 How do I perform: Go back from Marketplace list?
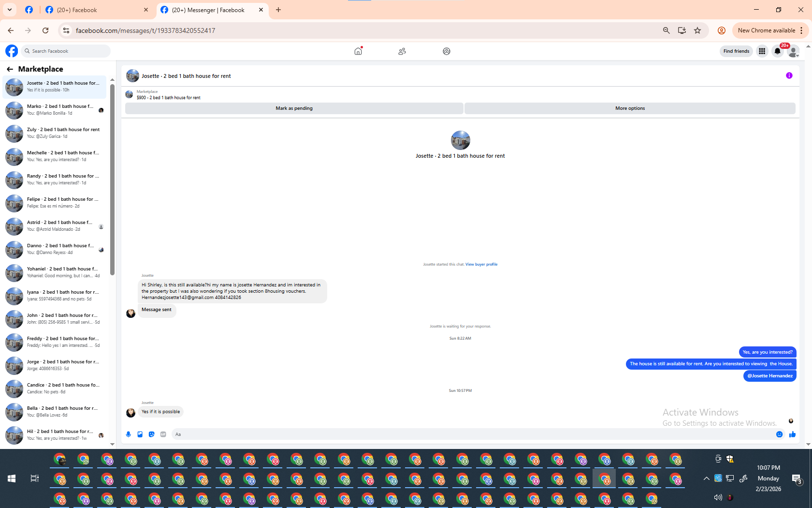tap(10, 69)
